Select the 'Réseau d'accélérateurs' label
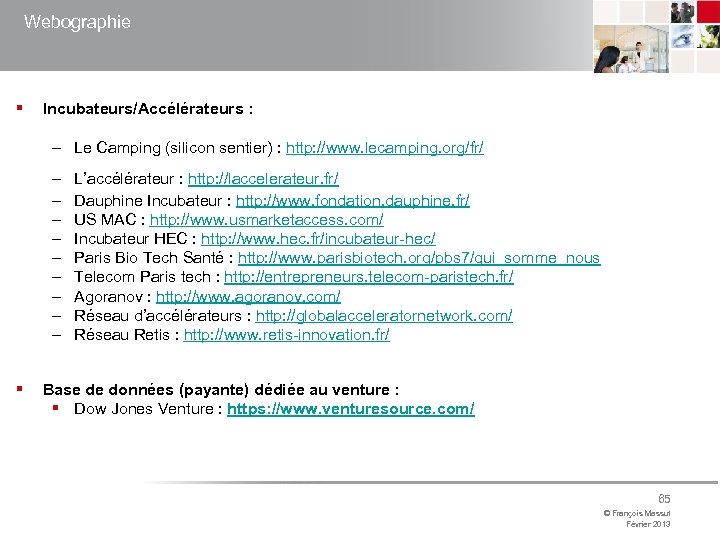Screen dimensions: 720x540 pos(158,316)
